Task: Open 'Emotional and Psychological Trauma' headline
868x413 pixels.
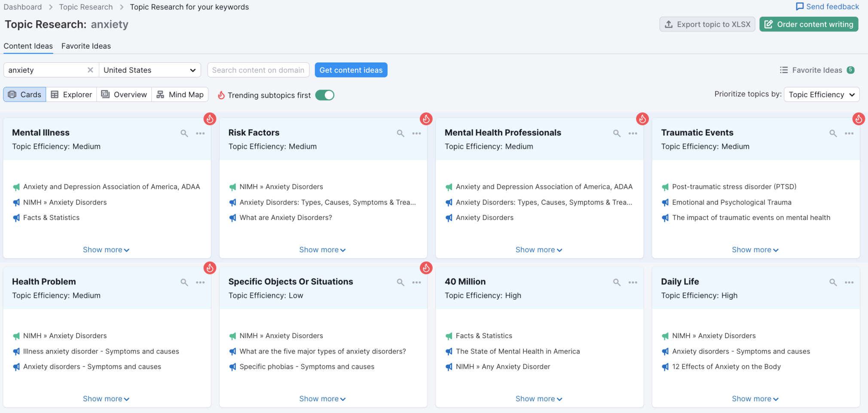Action: click(732, 202)
